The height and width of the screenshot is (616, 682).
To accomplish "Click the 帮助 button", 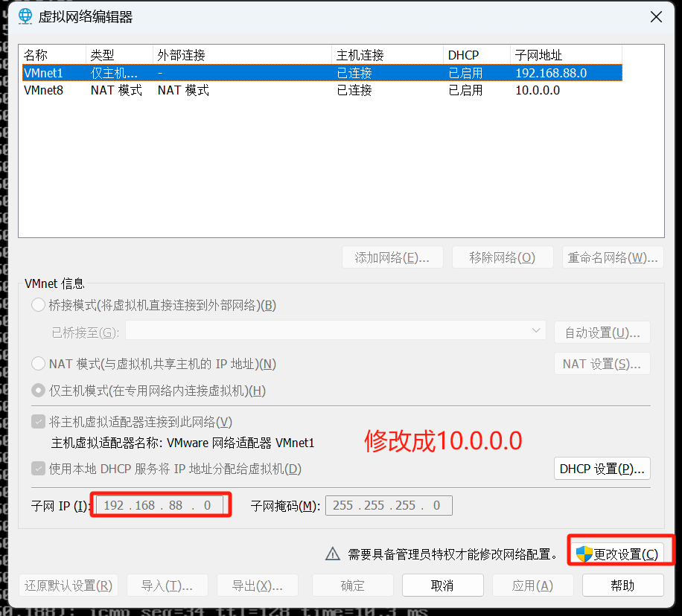I will coord(623,585).
